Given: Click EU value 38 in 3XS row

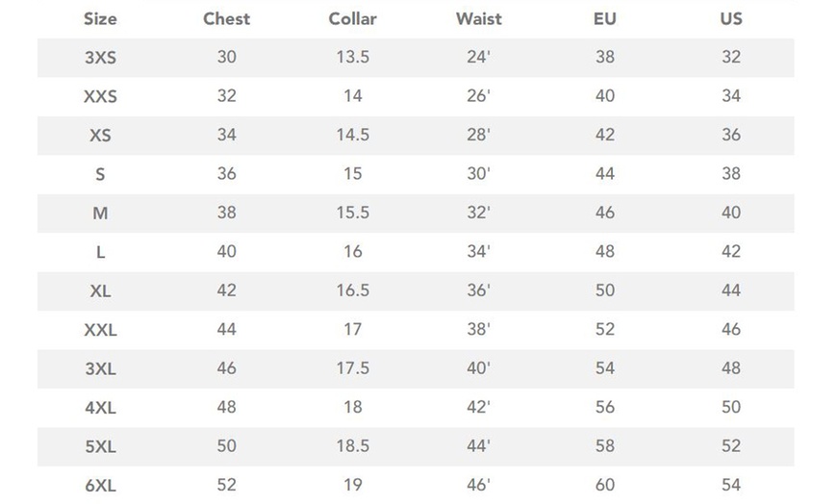Looking at the screenshot, I should (x=604, y=57).
